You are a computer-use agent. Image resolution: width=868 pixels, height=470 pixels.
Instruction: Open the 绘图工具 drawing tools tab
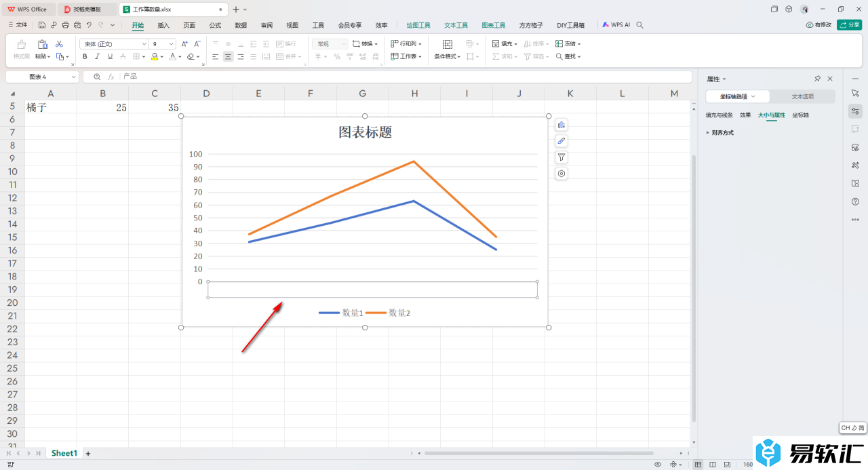click(418, 25)
